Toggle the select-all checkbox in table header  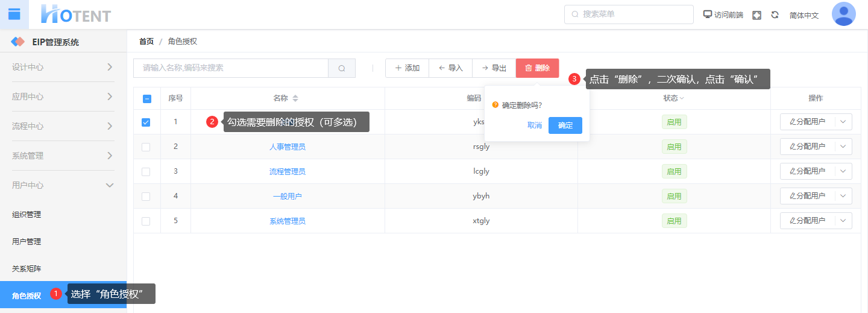[x=146, y=99]
